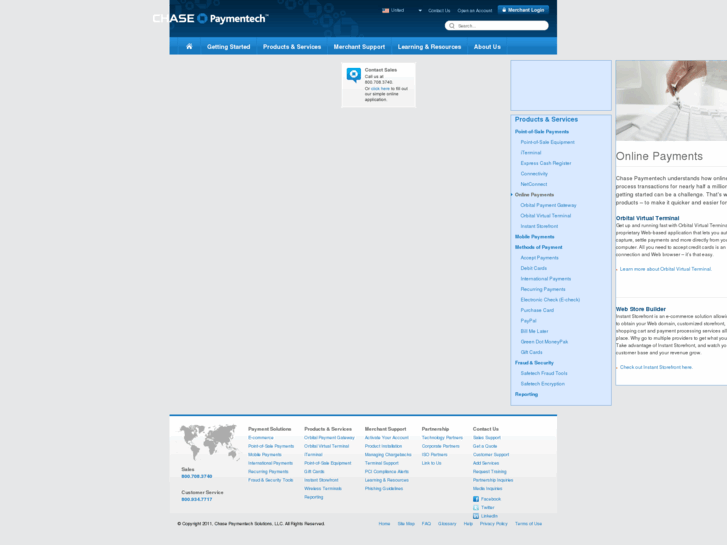Click the keyboard hero image
727x545 pixels.
click(x=671, y=101)
